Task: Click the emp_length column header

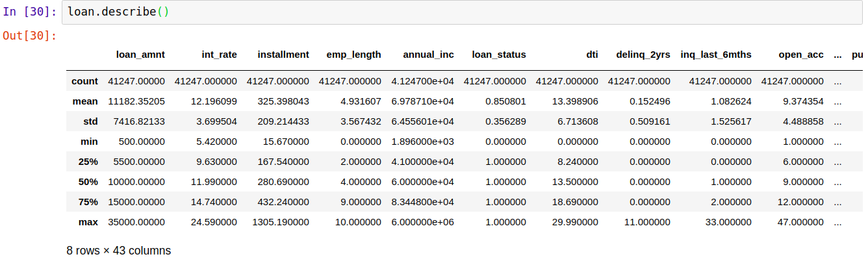Action: click(x=354, y=55)
